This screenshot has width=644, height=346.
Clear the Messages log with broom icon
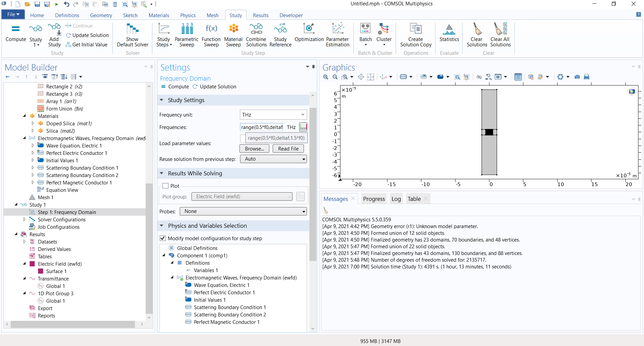[x=326, y=211]
